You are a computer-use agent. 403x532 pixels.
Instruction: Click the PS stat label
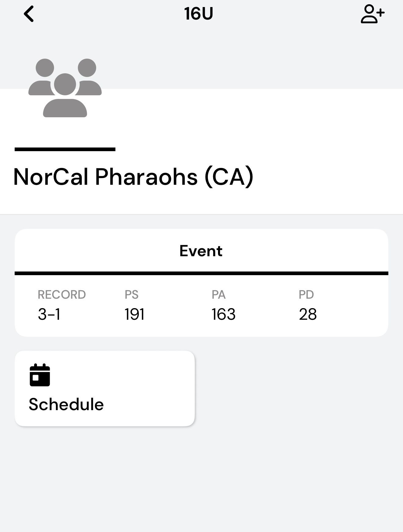132,295
